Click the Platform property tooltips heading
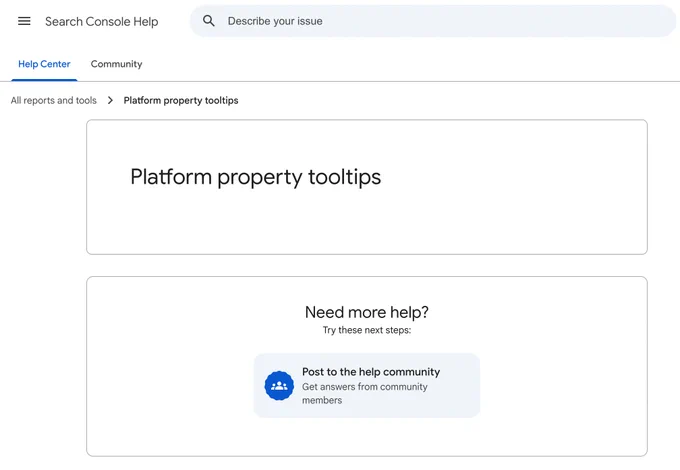Viewport: 680px width, 470px height. (x=255, y=177)
